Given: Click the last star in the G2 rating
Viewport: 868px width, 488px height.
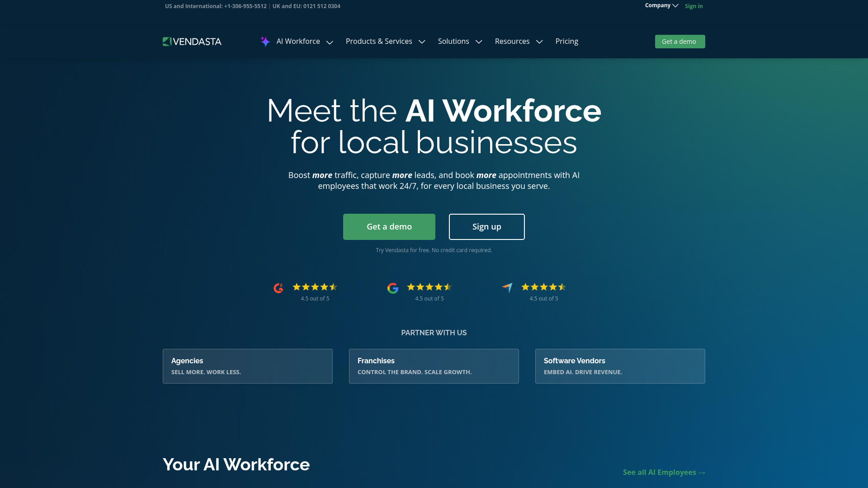Looking at the screenshot, I should tap(333, 287).
